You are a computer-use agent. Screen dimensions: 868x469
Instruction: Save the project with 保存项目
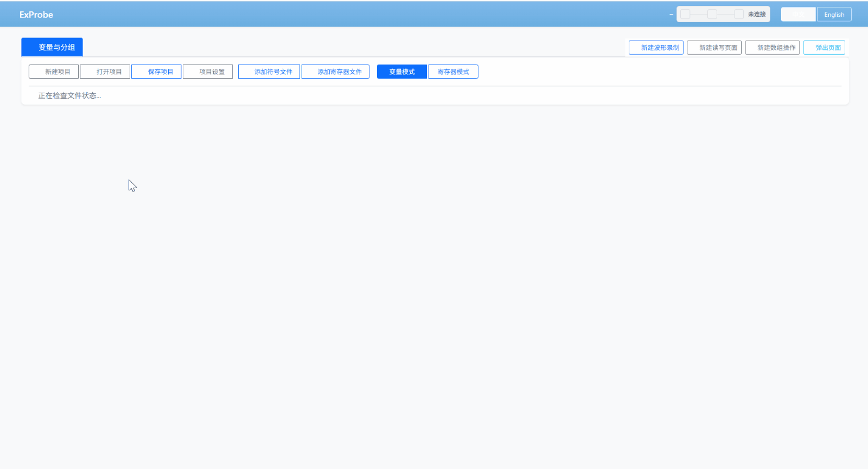coord(156,72)
